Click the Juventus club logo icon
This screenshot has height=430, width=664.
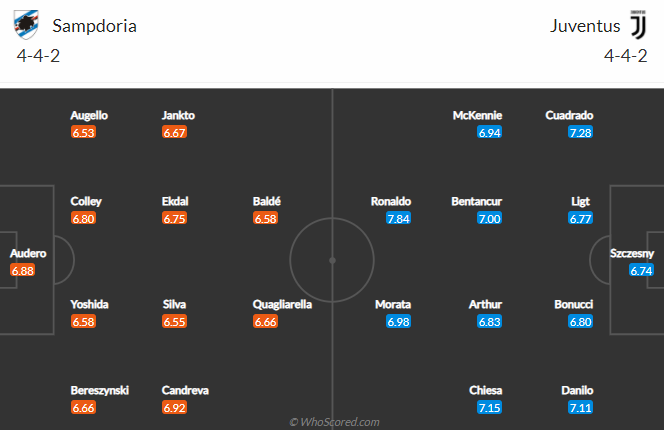(x=638, y=25)
